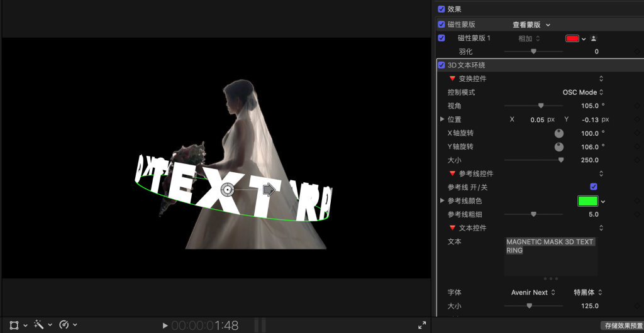The height and width of the screenshot is (333, 644).
Task: Click the Y轴旋转 rotation dial
Action: (558, 147)
